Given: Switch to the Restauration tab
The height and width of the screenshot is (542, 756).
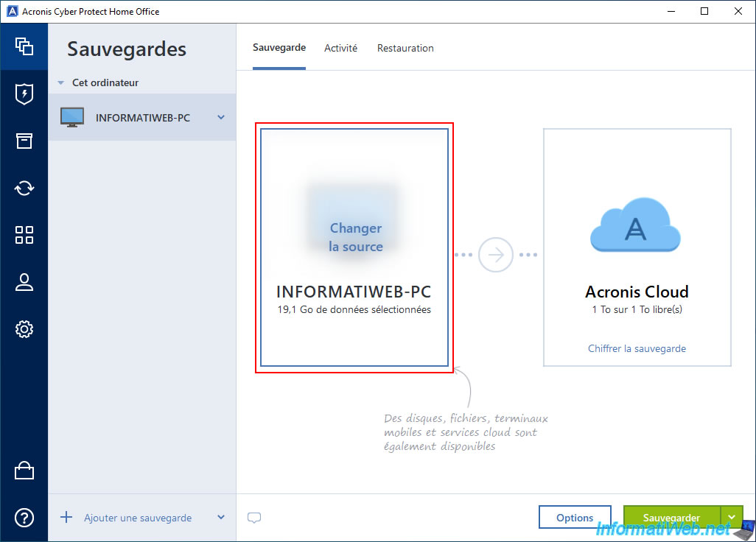Looking at the screenshot, I should 405,48.
